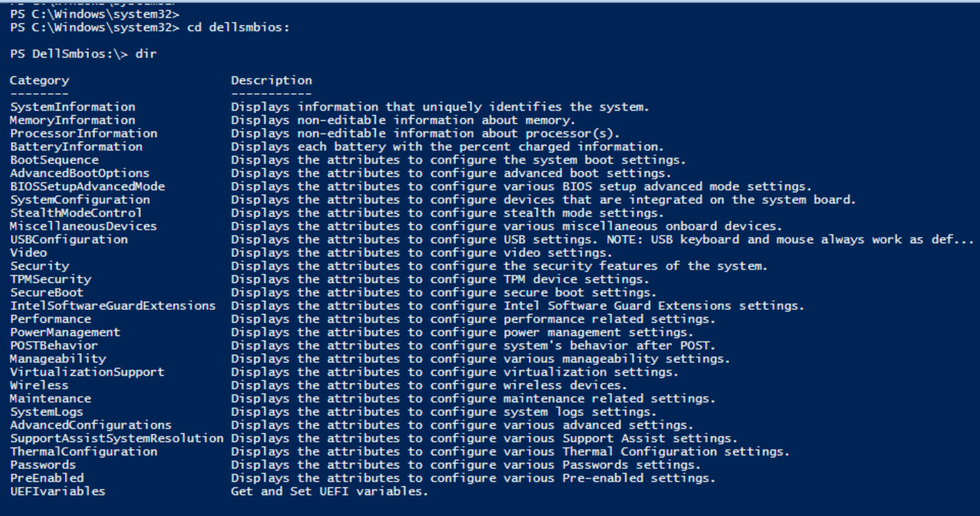Click the USBConfiguration description ending in 'def...'
Screen dimensions: 980x516
click(603, 239)
